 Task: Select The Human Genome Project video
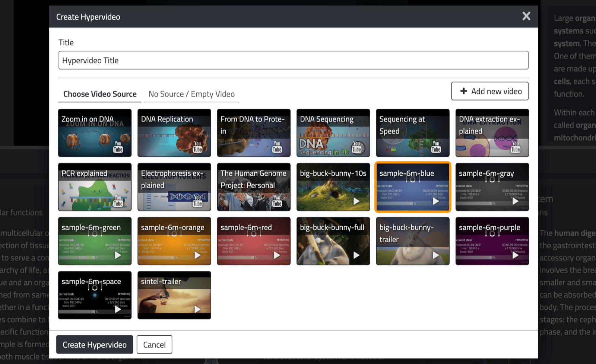coord(254,187)
